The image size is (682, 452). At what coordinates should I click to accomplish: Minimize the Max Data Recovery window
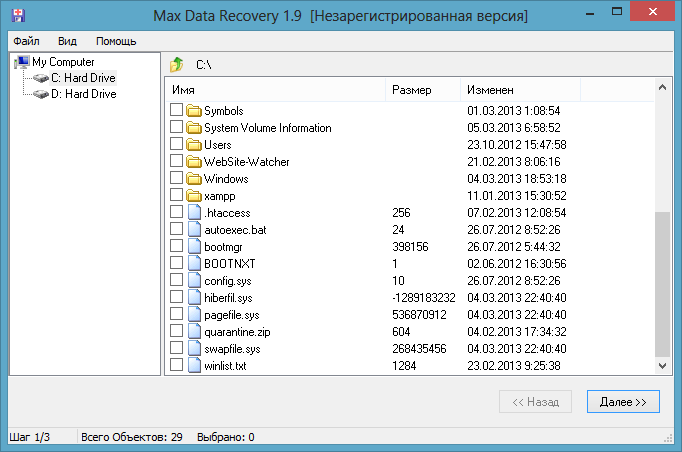point(590,13)
